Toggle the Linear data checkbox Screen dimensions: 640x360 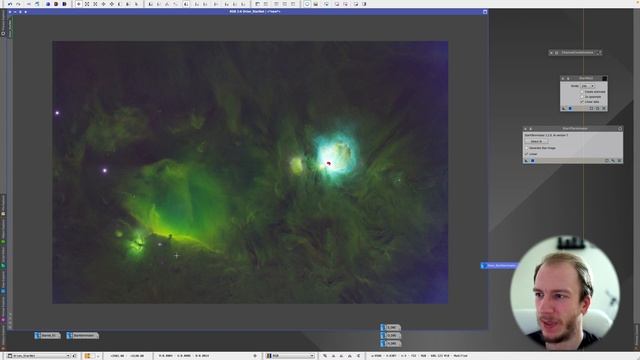tap(582, 102)
